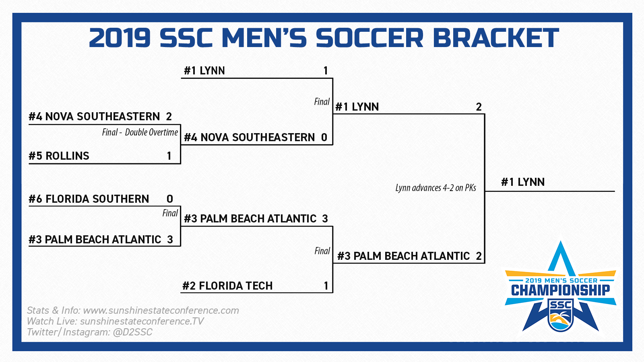Select #5 Rollins in the first round
644x362 pixels.
click(59, 156)
